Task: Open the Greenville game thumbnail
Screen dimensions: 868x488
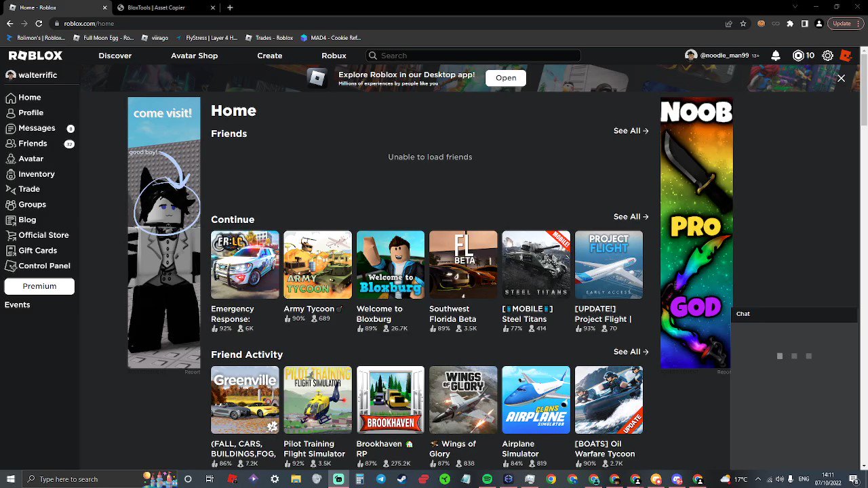Action: [x=245, y=400]
